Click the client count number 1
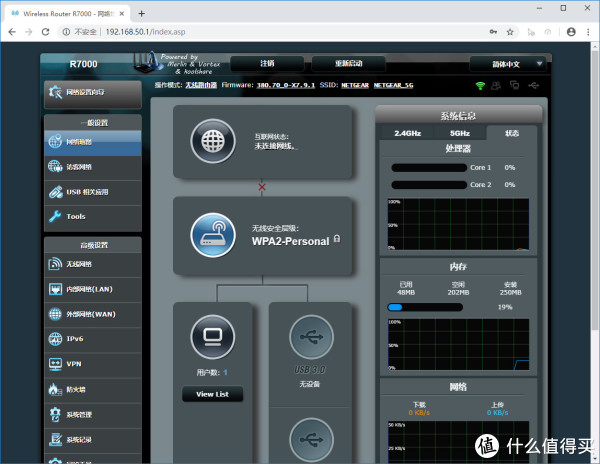This screenshot has width=600, height=464. pos(225,373)
